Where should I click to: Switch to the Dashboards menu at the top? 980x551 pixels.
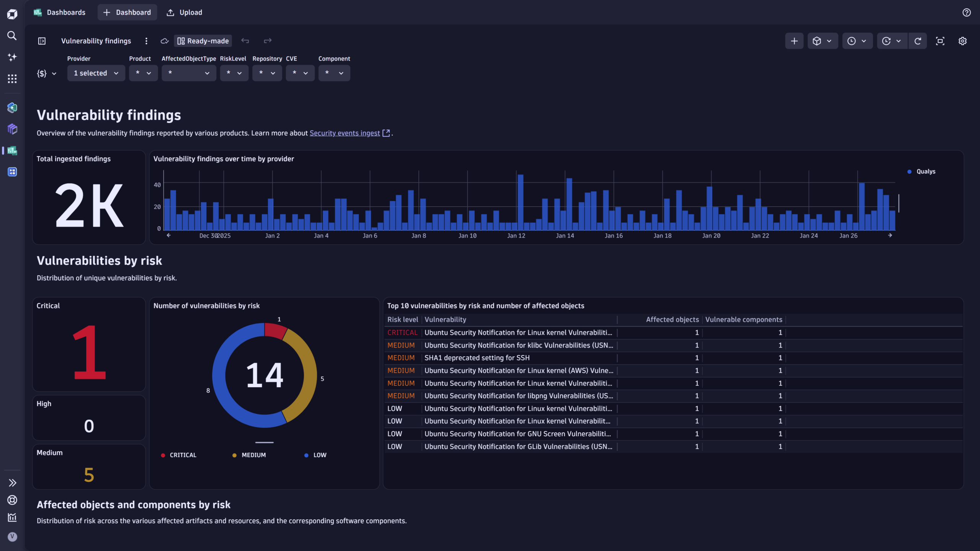pos(59,12)
